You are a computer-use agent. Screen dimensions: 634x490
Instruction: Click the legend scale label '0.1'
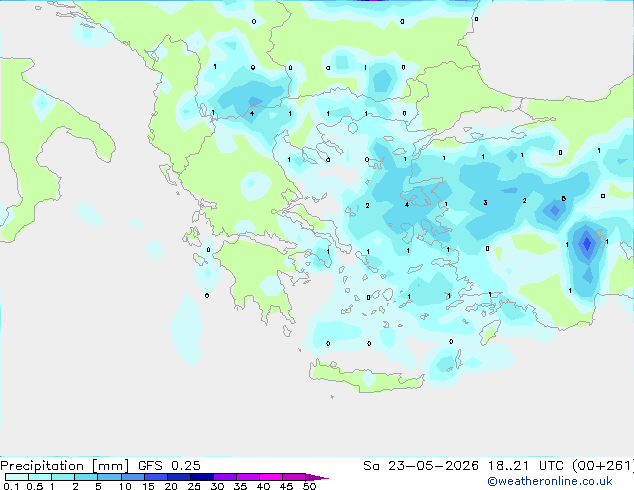pos(11,486)
